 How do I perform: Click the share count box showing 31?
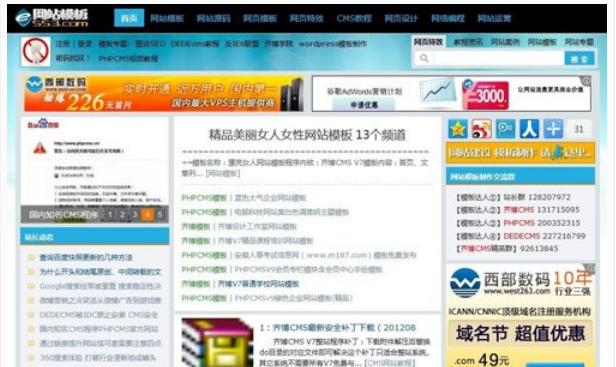[579, 129]
